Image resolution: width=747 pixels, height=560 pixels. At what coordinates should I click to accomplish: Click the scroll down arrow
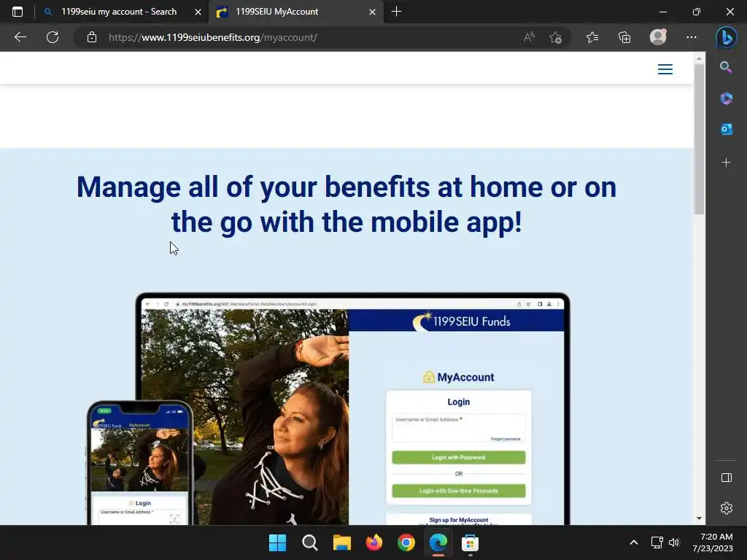point(699,518)
